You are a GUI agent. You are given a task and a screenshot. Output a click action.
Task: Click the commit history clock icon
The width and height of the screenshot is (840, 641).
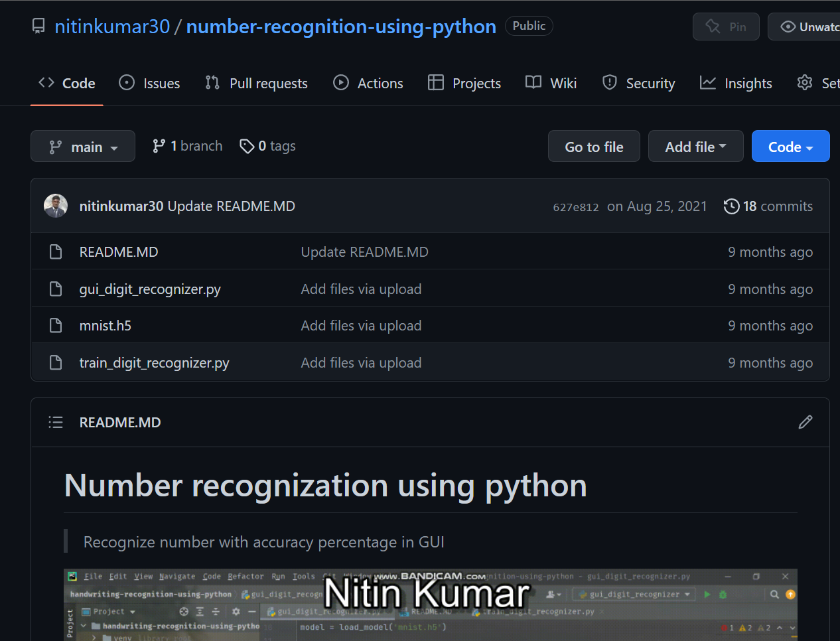(731, 206)
